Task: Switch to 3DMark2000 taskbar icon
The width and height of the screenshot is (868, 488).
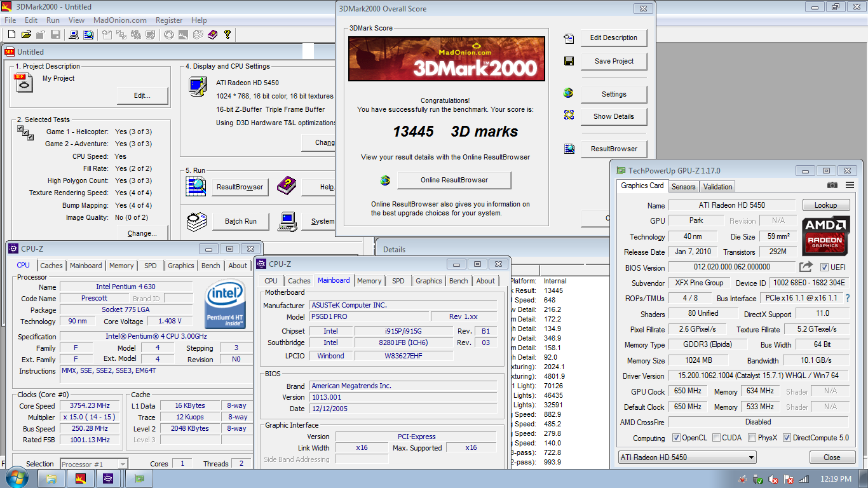Action: point(81,478)
